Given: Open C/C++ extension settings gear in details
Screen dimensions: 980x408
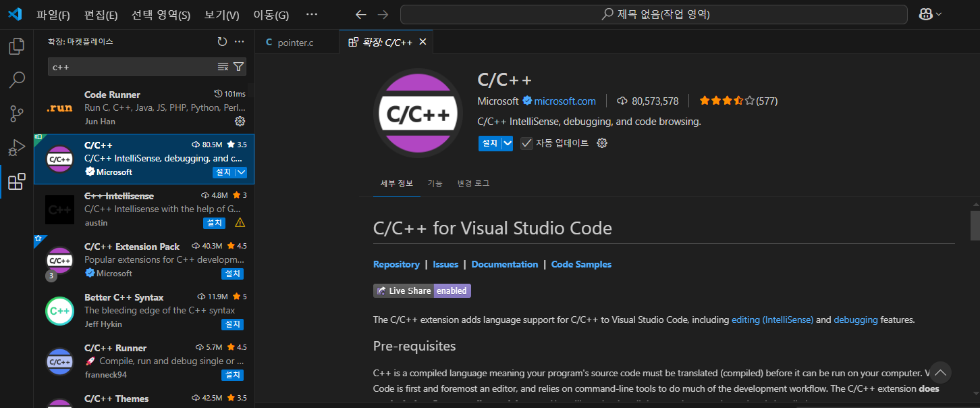Looking at the screenshot, I should 603,143.
